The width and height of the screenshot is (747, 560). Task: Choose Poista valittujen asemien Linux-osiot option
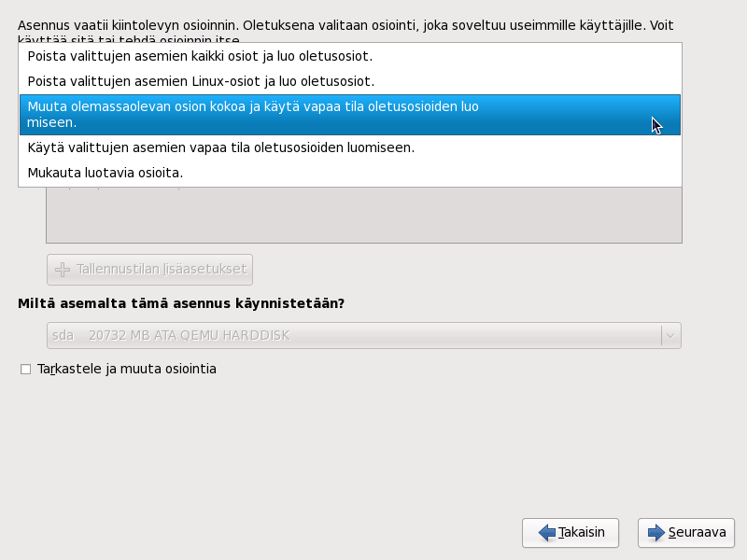pos(201,81)
